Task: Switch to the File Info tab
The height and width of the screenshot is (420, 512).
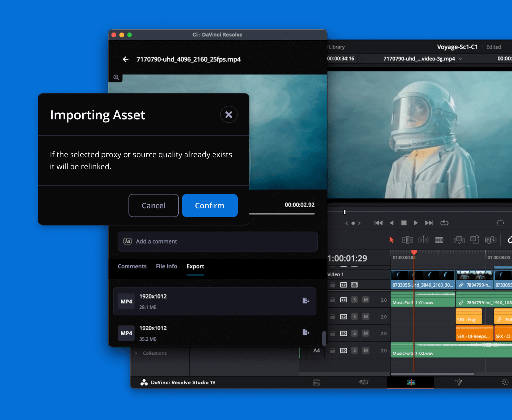Action: click(166, 266)
